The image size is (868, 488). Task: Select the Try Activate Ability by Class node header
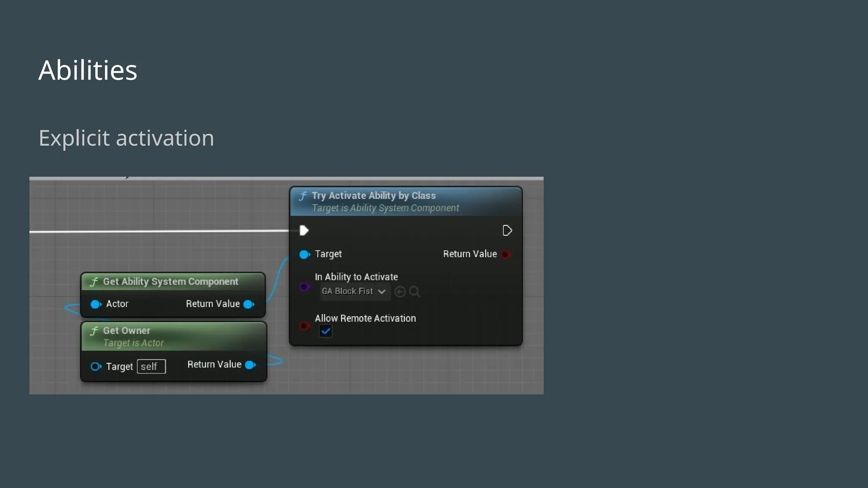pyautogui.click(x=406, y=202)
